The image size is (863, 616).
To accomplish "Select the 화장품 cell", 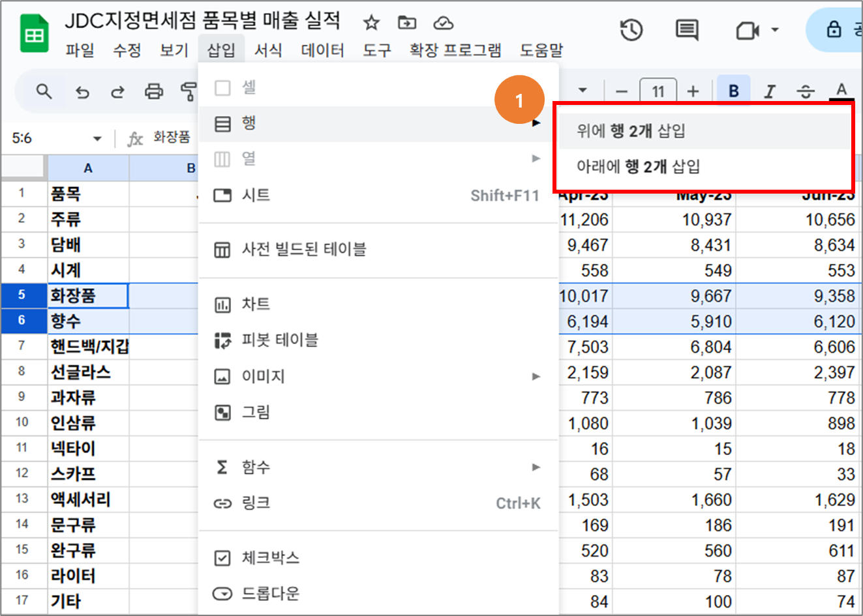I will tap(88, 296).
